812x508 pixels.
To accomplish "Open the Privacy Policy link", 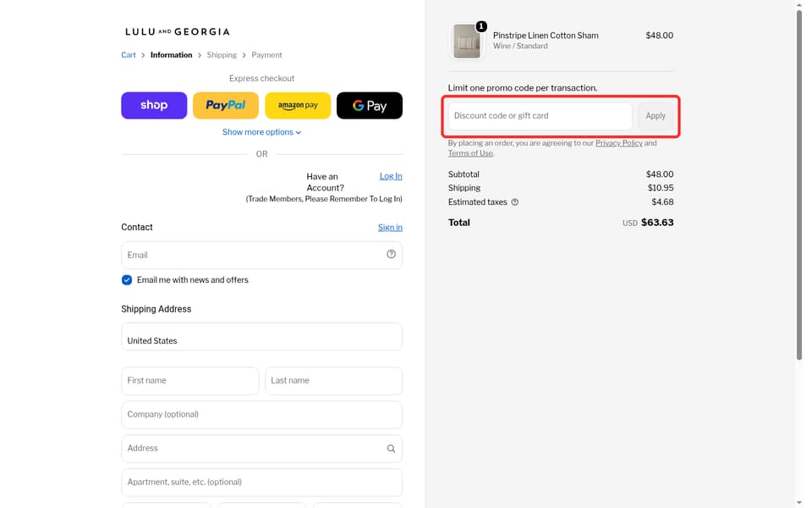I will (619, 143).
